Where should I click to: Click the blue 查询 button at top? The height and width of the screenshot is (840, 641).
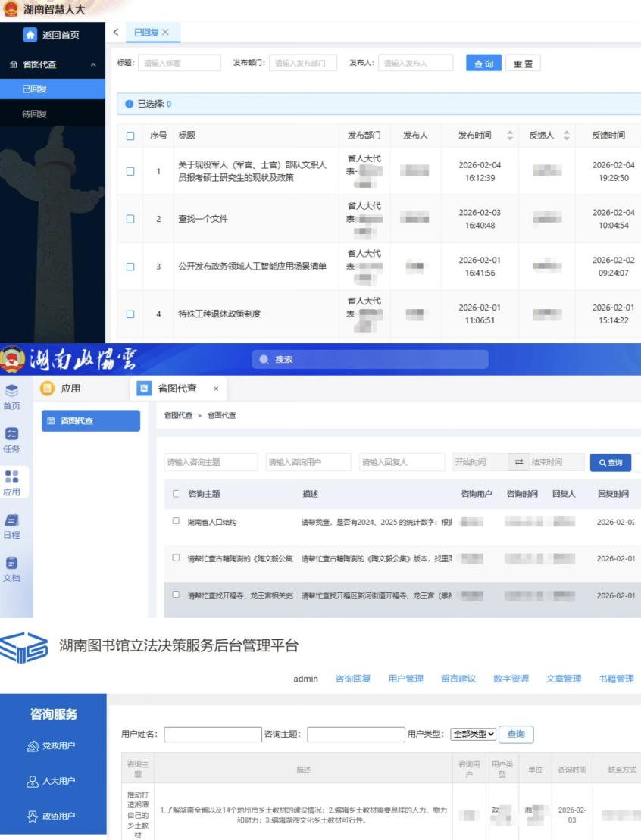tap(483, 64)
